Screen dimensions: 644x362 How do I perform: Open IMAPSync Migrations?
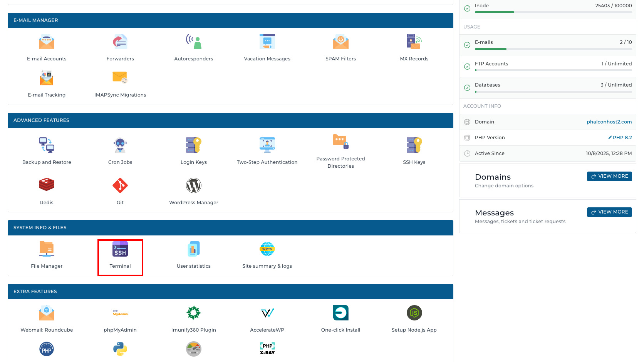click(x=120, y=84)
